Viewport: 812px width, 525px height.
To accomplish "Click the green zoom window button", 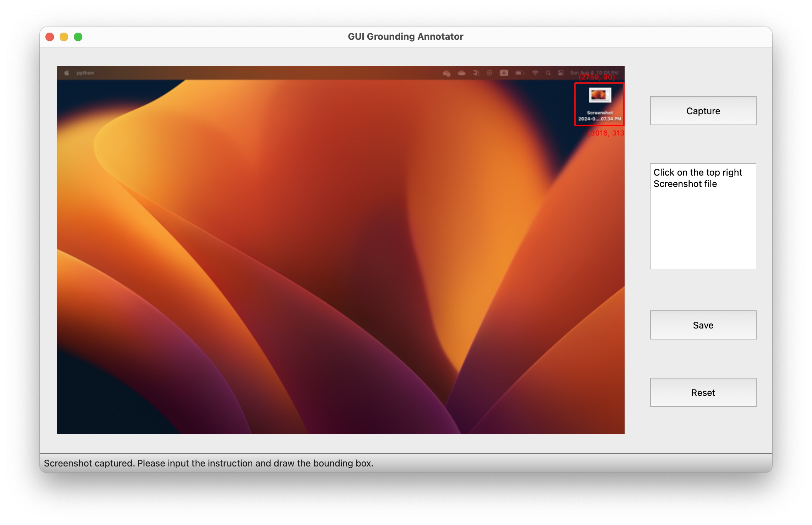I will (x=78, y=37).
